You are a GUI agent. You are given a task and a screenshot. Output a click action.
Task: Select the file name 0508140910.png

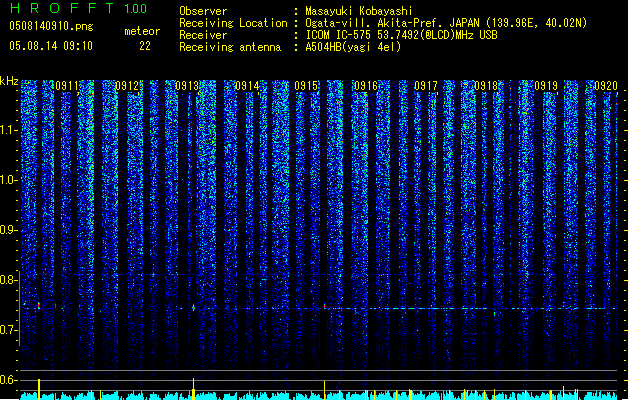51,26
